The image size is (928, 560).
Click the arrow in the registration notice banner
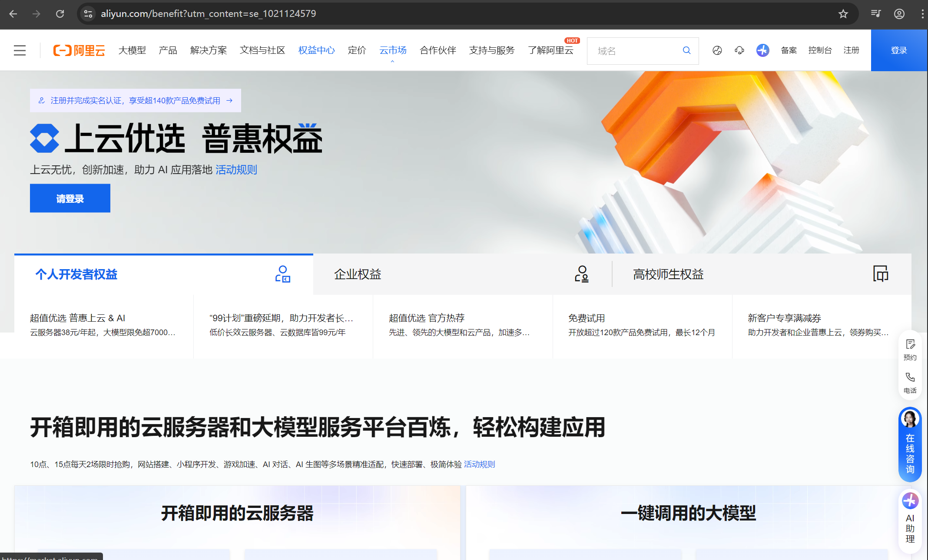229,101
